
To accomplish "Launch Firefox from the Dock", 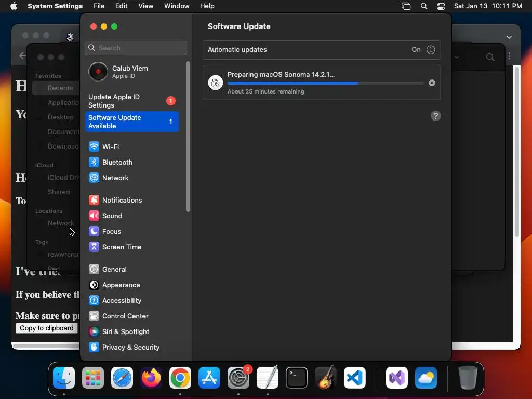I will 151,378.
